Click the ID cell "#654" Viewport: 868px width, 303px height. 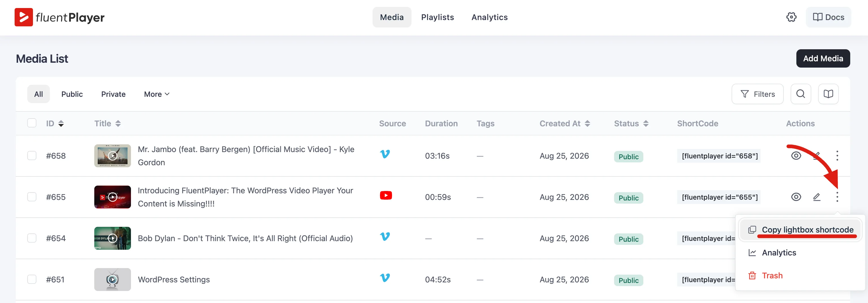click(x=56, y=238)
